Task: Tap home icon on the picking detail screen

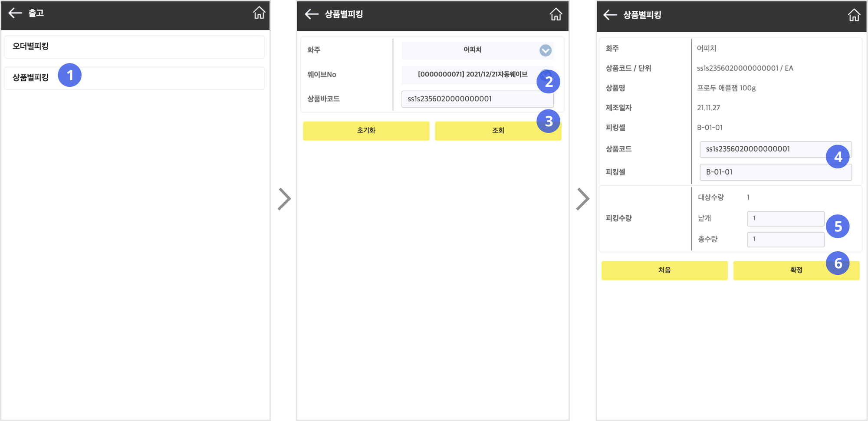Action: [854, 15]
